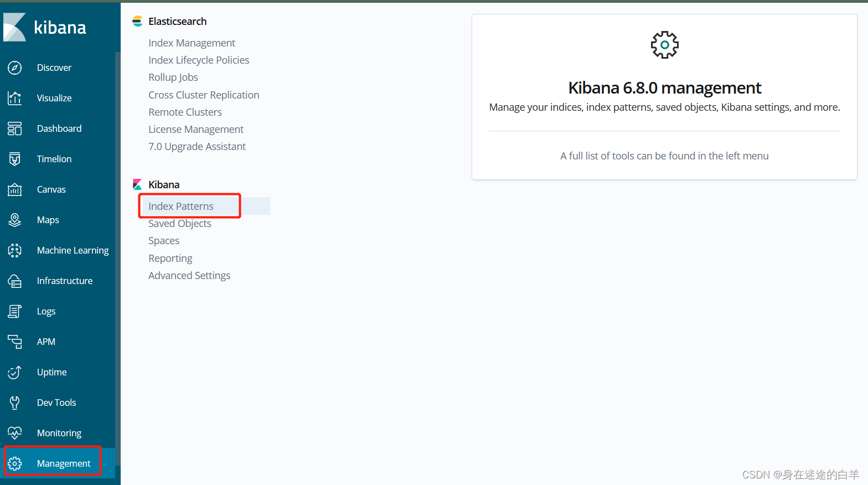
Task: Click the kibana wordmark text
Action: point(60,27)
